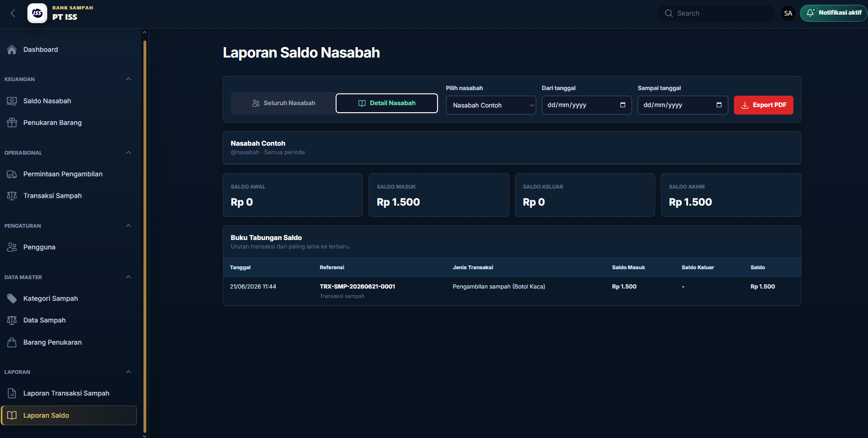Toggle the Notifikasi aktif notifications button
Viewport: 868px width, 438px height.
tap(834, 13)
